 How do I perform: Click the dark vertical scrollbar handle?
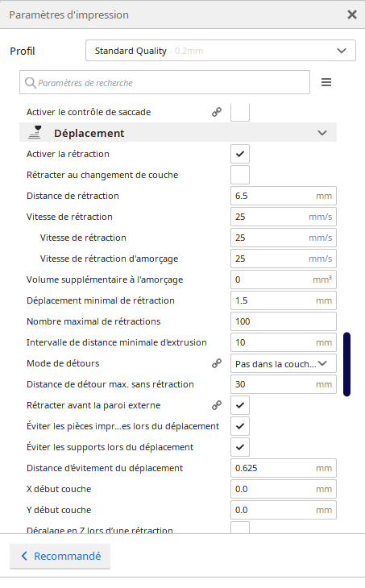click(347, 364)
